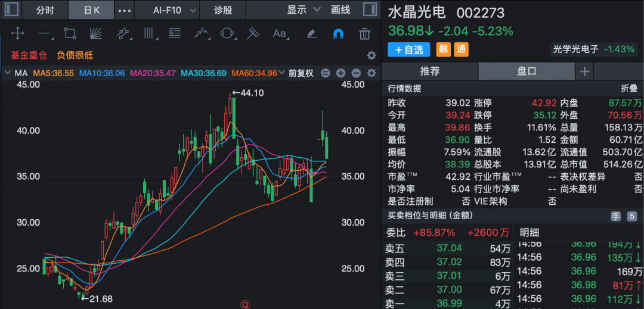644x309 pixels.
Task: Click stock name 水晶光电
Action: [x=417, y=13]
